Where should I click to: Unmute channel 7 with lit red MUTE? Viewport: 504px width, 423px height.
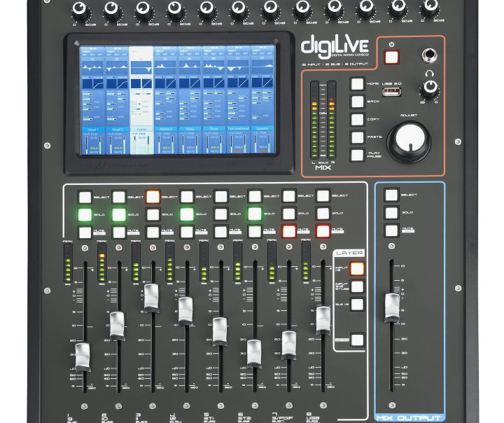[289, 231]
